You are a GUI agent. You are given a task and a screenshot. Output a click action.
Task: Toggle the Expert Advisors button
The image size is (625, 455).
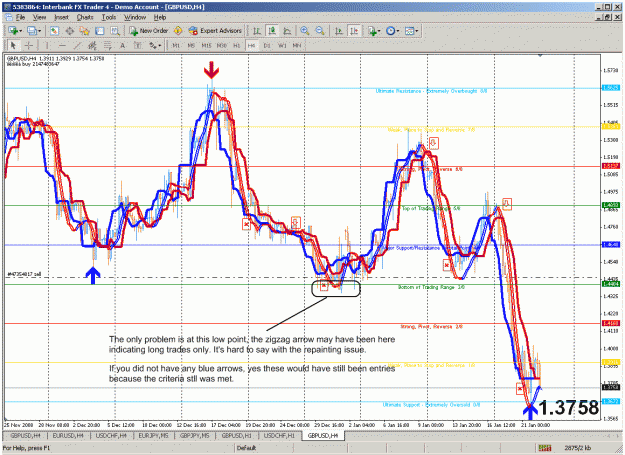click(215, 31)
